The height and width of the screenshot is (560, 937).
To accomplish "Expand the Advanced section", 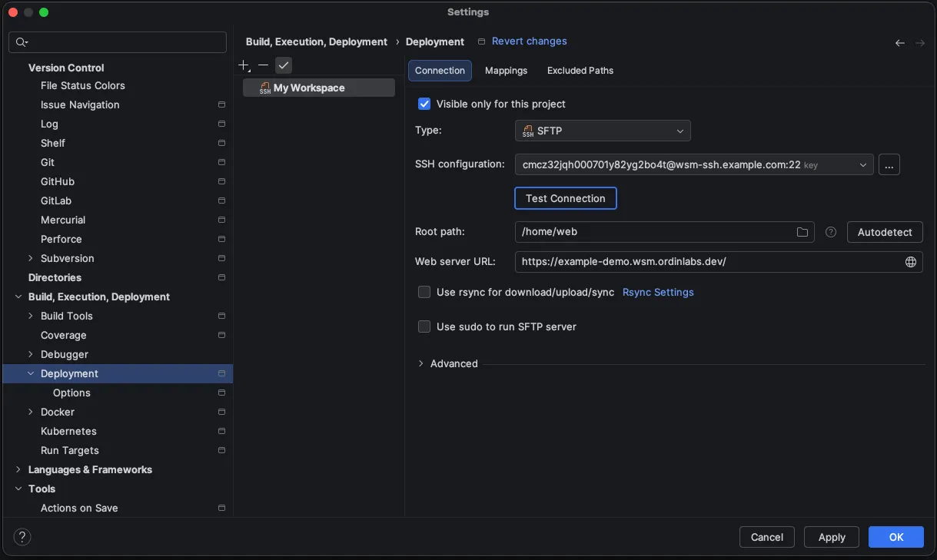I will [421, 363].
